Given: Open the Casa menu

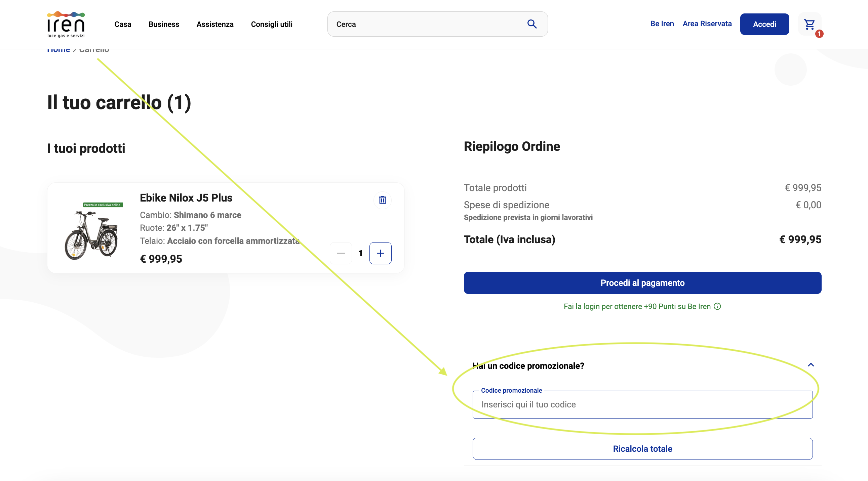Looking at the screenshot, I should [123, 24].
